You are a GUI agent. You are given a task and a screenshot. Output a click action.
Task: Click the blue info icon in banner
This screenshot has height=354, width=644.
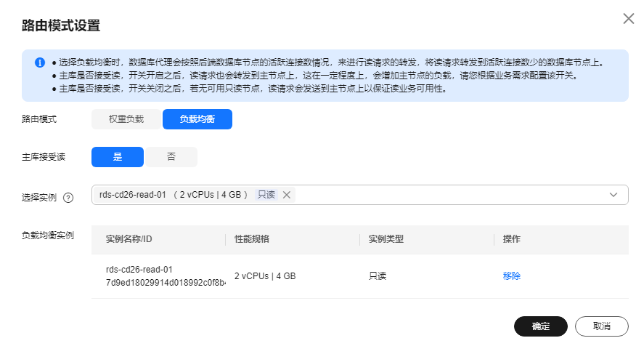[x=40, y=63]
